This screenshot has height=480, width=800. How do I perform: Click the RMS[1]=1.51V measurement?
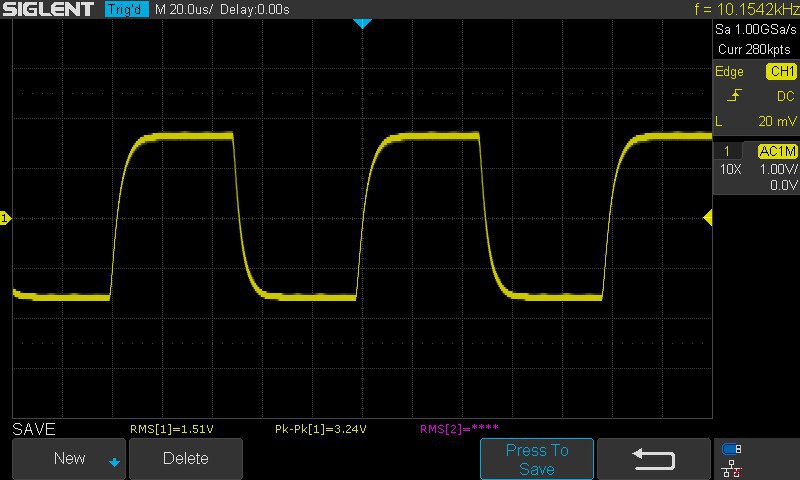(x=171, y=429)
